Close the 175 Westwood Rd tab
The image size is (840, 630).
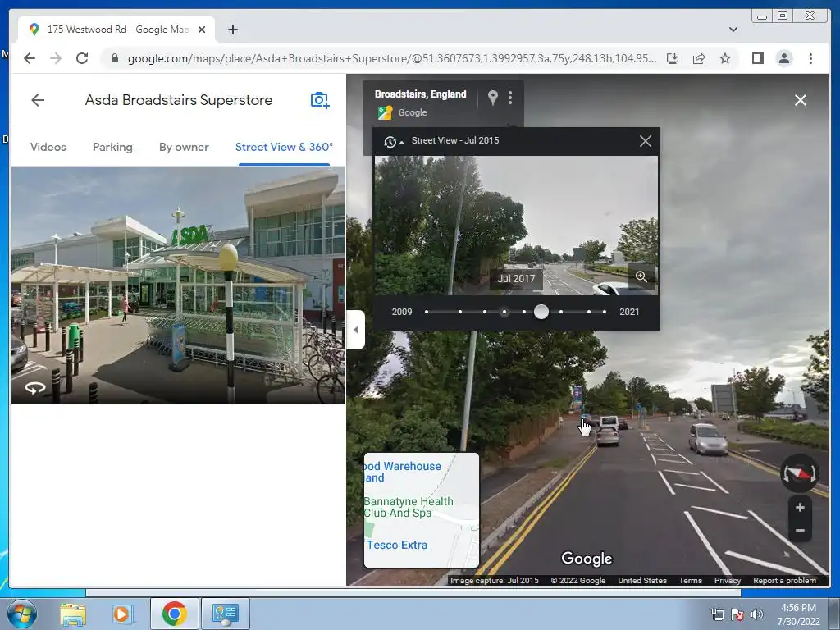(x=202, y=30)
